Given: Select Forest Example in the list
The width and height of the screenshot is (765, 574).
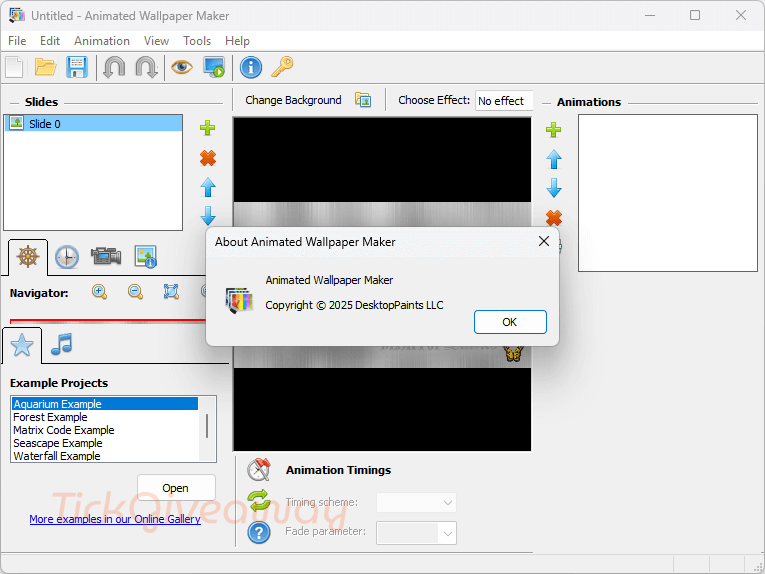Looking at the screenshot, I should [105, 417].
